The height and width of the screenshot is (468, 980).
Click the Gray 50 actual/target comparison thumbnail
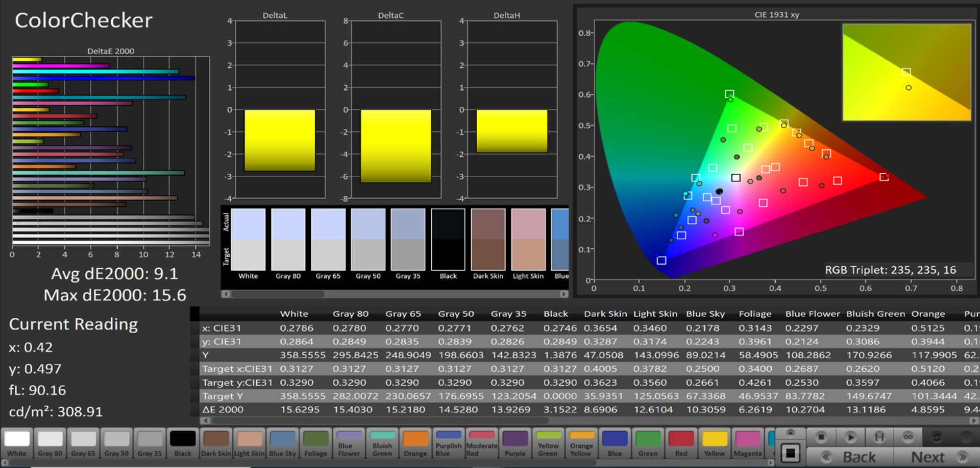pos(368,239)
